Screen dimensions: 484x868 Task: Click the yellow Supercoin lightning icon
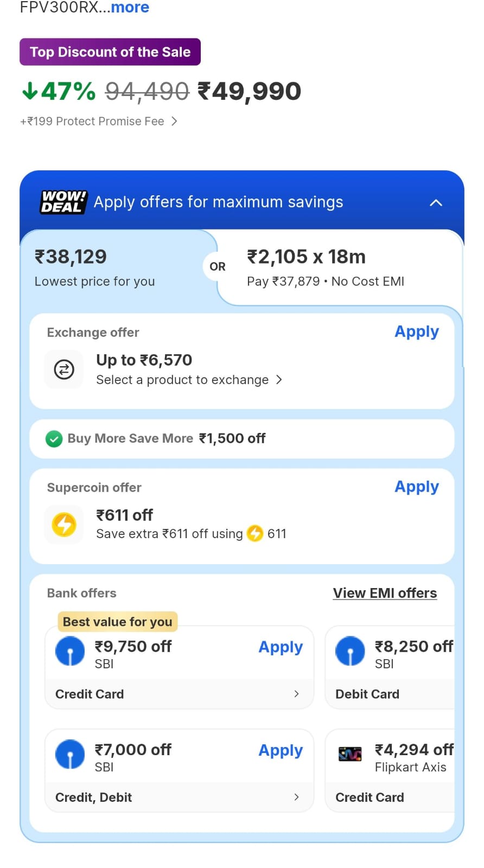[64, 525]
